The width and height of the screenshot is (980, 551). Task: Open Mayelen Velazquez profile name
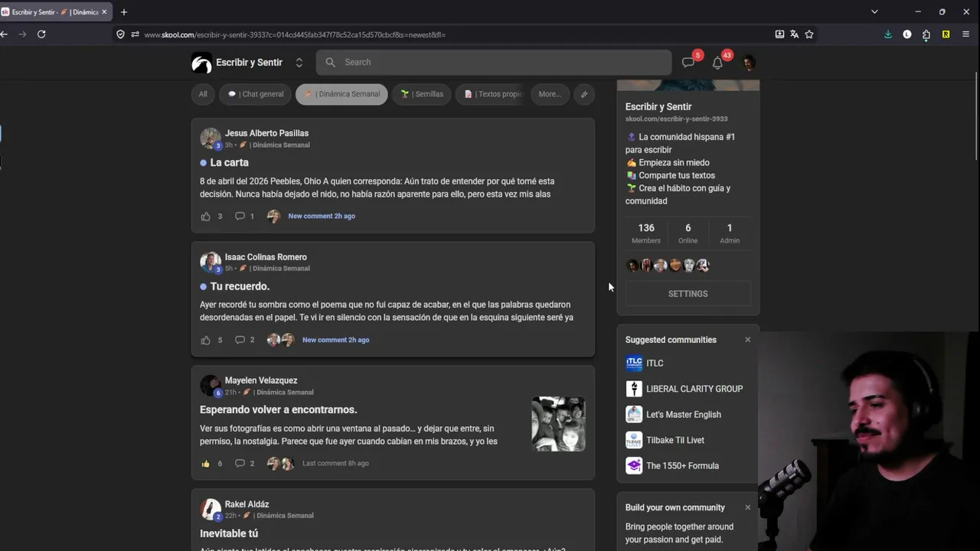pyautogui.click(x=261, y=380)
